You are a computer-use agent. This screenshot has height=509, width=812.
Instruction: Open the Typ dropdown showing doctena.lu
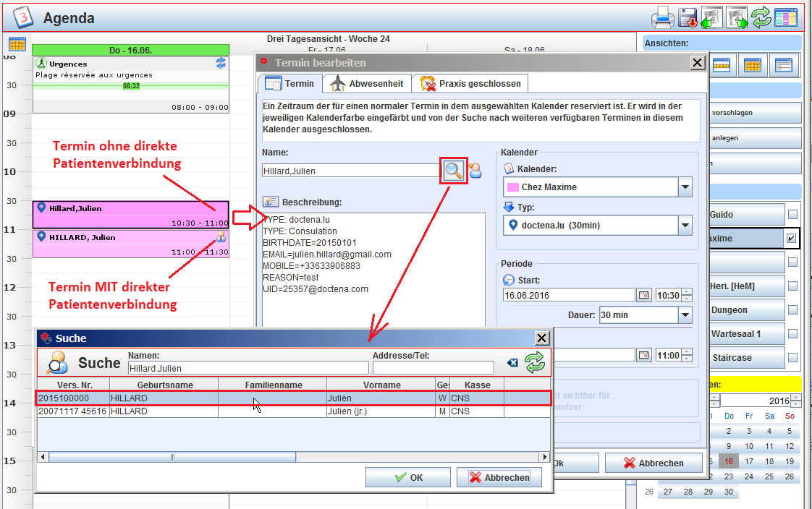coord(685,226)
